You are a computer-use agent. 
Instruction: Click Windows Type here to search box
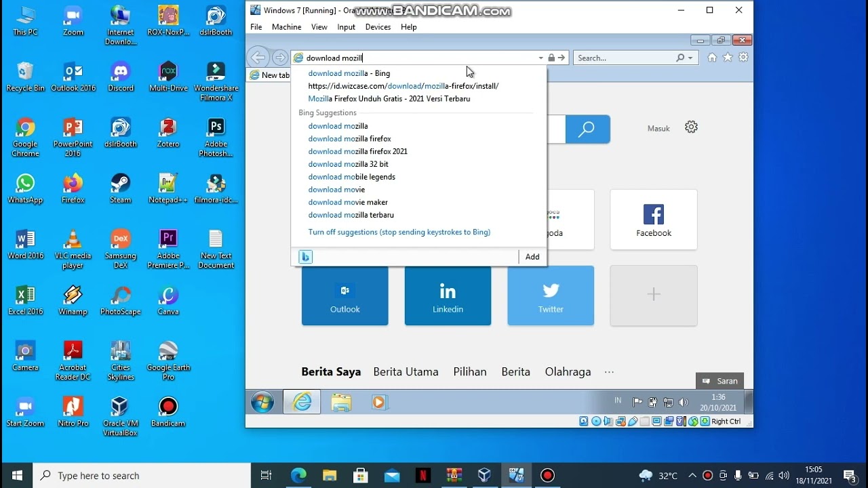click(x=142, y=476)
